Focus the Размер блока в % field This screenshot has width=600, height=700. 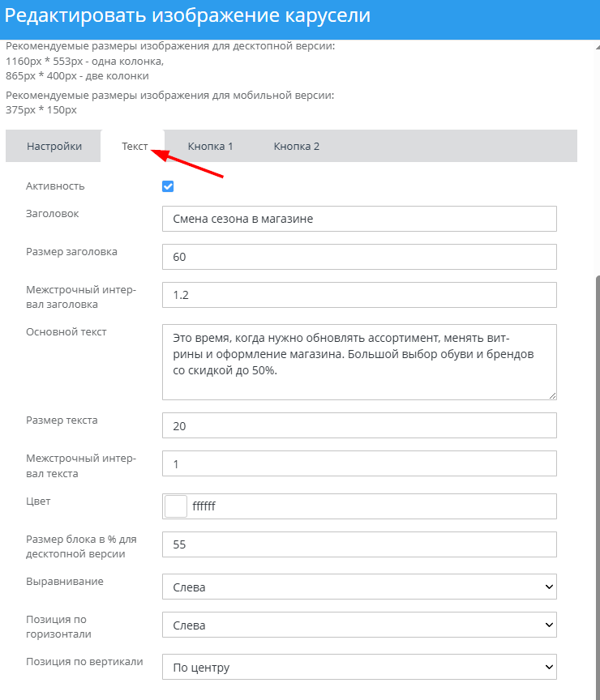pyautogui.click(x=359, y=544)
